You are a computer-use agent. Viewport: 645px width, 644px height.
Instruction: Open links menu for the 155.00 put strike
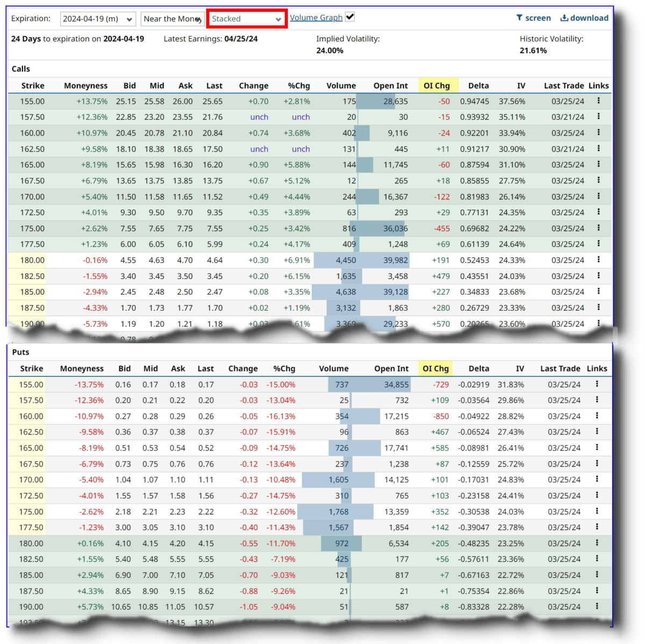coord(597,384)
